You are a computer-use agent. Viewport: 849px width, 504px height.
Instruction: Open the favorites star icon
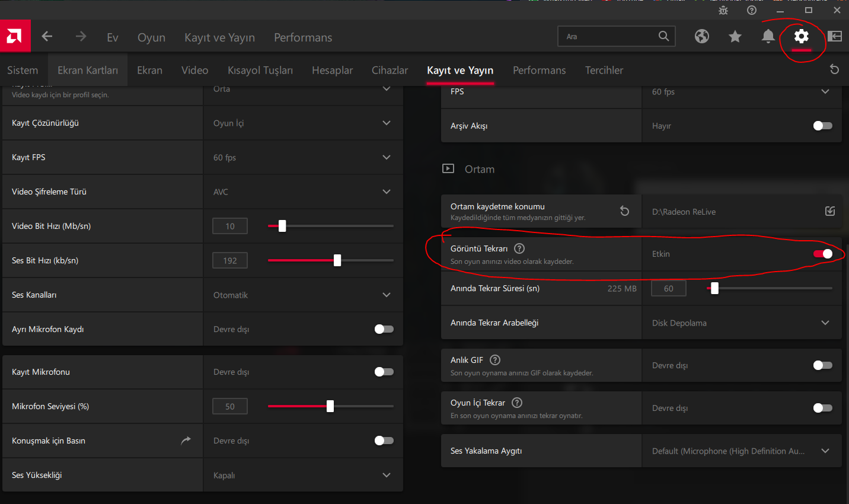[735, 37]
